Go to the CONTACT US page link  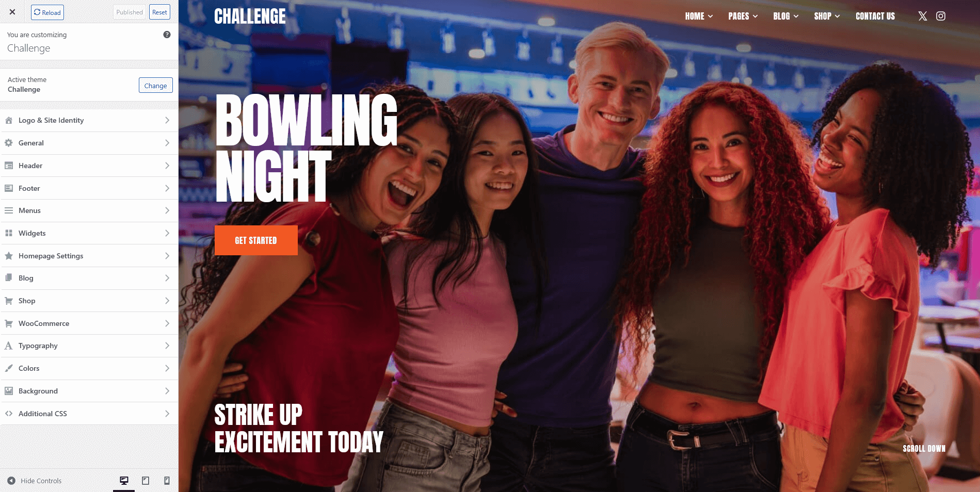[x=875, y=16]
